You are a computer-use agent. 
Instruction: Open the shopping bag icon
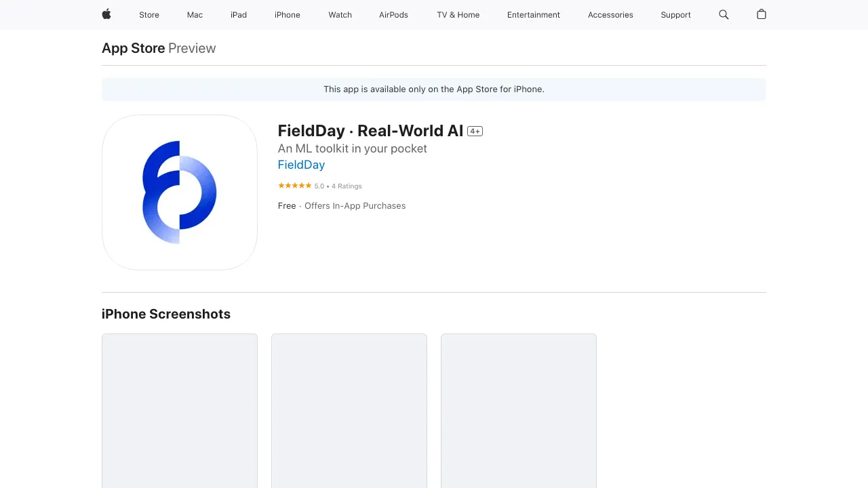tap(762, 14)
